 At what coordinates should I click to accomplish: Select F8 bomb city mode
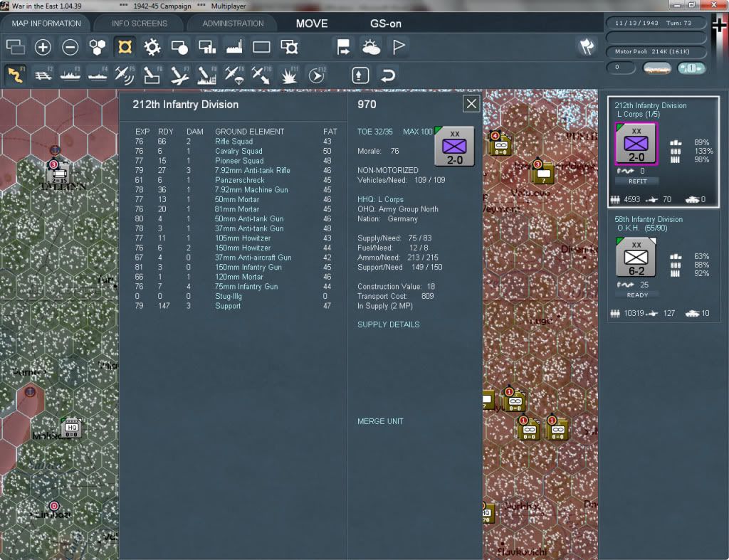coord(207,75)
